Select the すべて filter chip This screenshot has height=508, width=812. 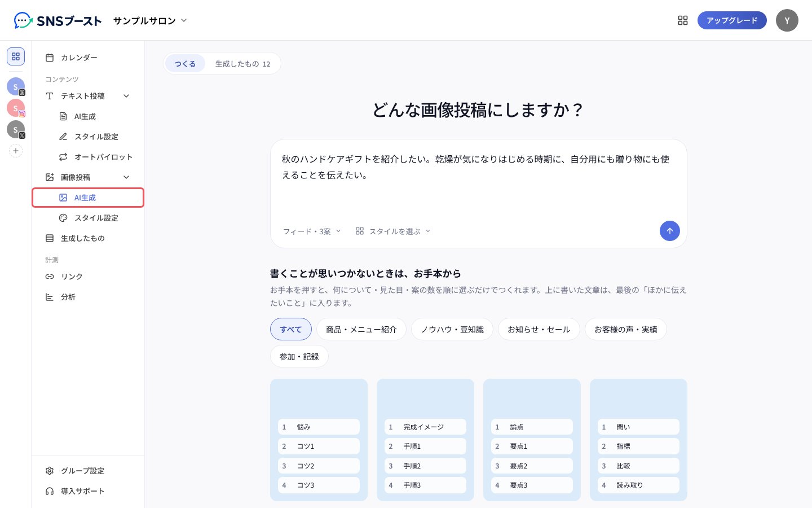click(x=291, y=329)
